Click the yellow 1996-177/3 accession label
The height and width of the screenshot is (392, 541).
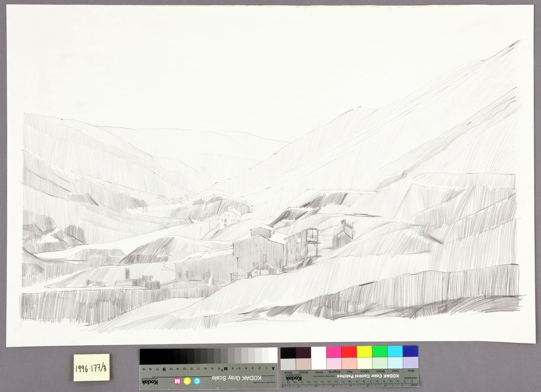tap(92, 367)
